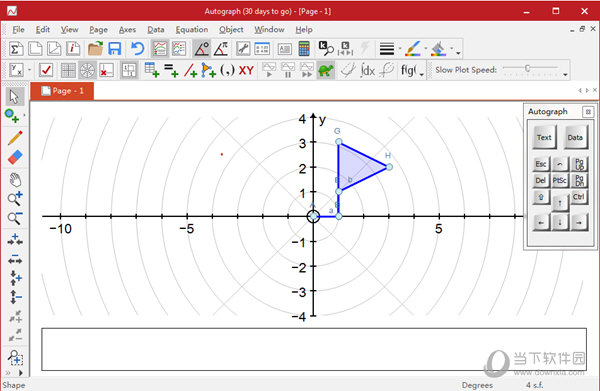The width and height of the screenshot is (600, 391).
Task: Click the Data keyboard button
Action: (575, 137)
